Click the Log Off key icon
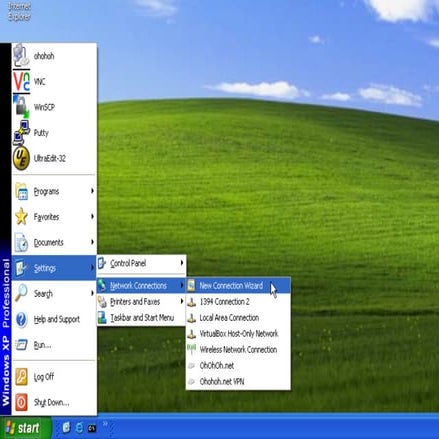Viewport: 439px width, 439px height. 21,377
